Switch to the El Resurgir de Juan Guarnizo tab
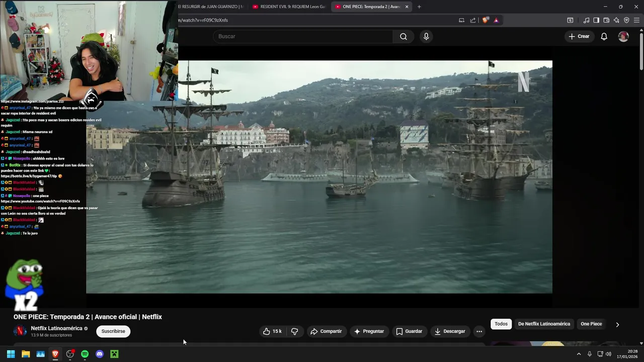 point(211,7)
